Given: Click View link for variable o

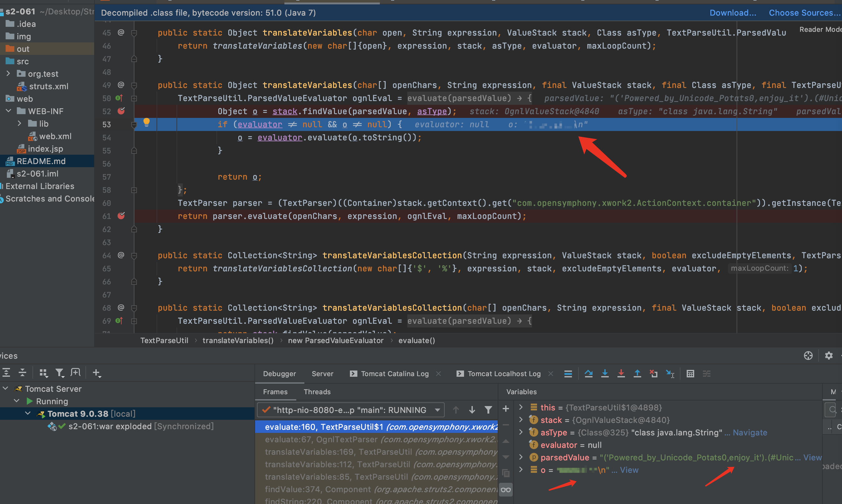Looking at the screenshot, I should coord(629,470).
